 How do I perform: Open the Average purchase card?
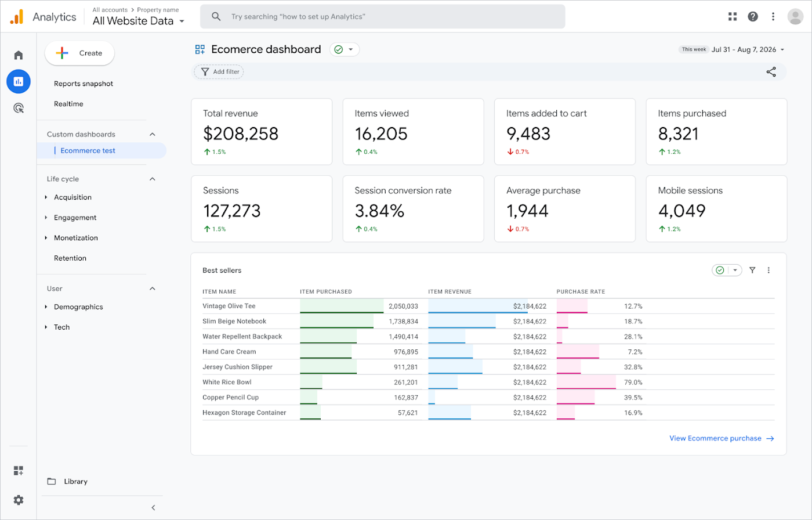click(x=565, y=209)
